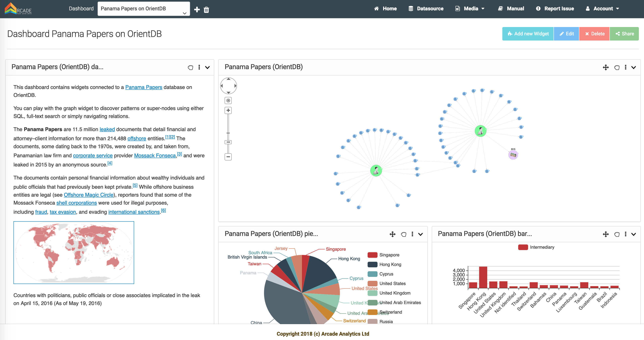Click the plus icon to create new dashboard
This screenshot has width=644, height=340.
point(197,10)
